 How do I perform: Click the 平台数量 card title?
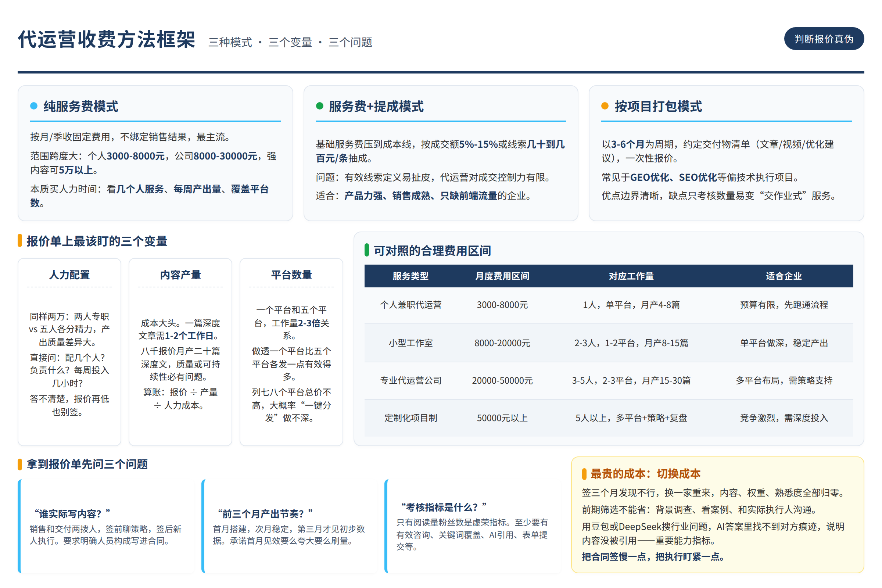tap(291, 275)
